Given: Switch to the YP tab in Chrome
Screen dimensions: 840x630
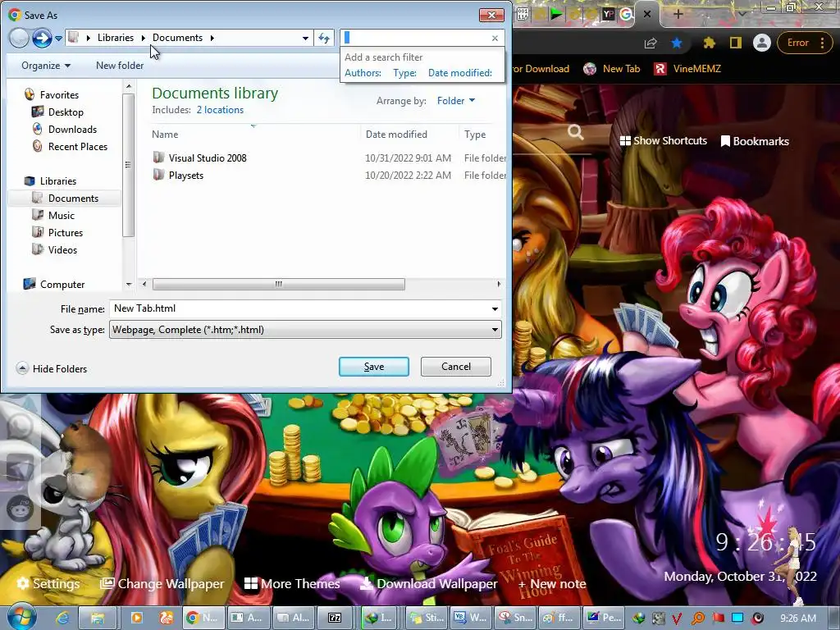Looking at the screenshot, I should coord(608,15).
